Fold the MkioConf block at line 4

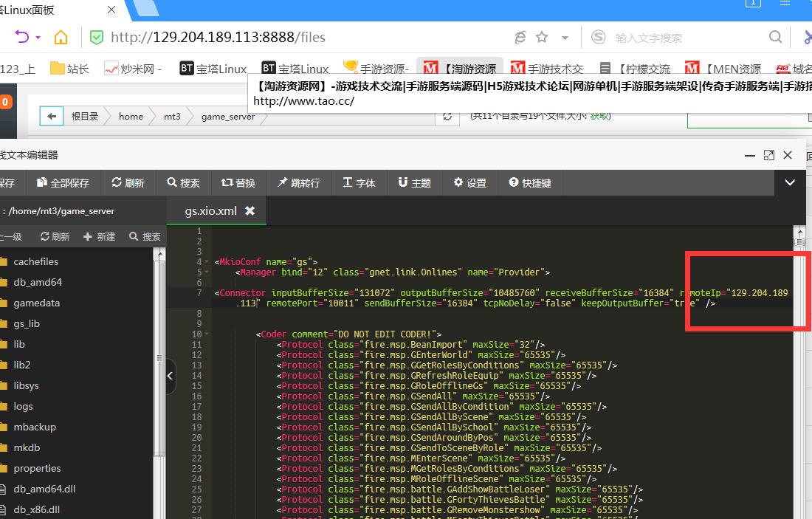(x=207, y=261)
